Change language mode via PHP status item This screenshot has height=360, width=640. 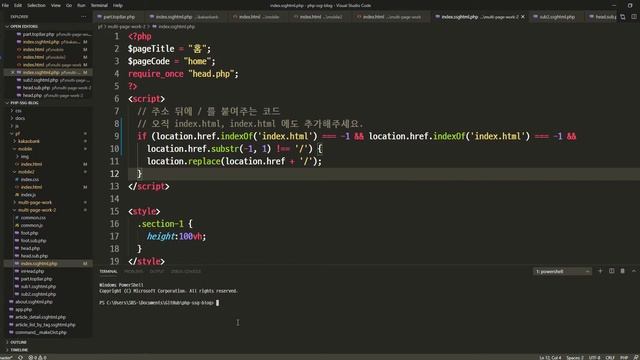pyautogui.click(x=624, y=357)
